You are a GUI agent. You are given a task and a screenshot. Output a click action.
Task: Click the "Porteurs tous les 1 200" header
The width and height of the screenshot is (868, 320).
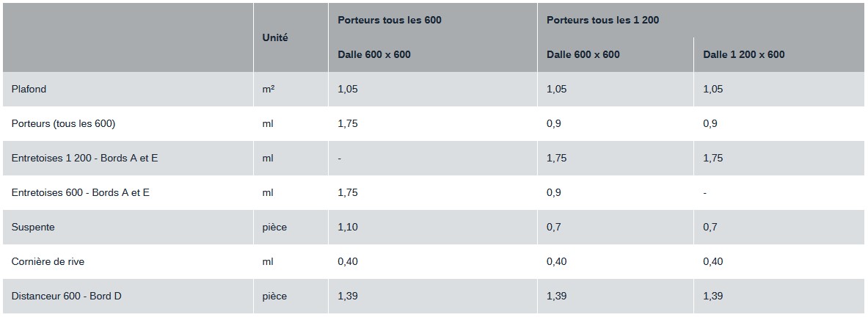point(602,20)
